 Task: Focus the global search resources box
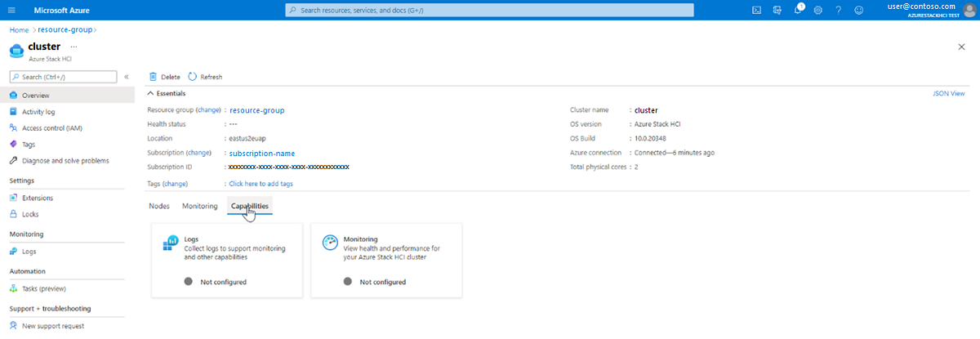489,10
